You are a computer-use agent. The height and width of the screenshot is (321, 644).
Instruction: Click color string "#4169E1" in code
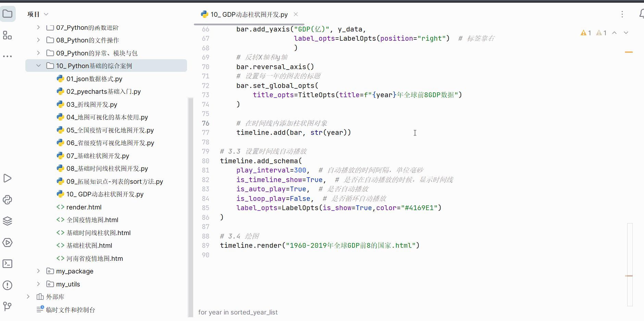click(x=419, y=208)
